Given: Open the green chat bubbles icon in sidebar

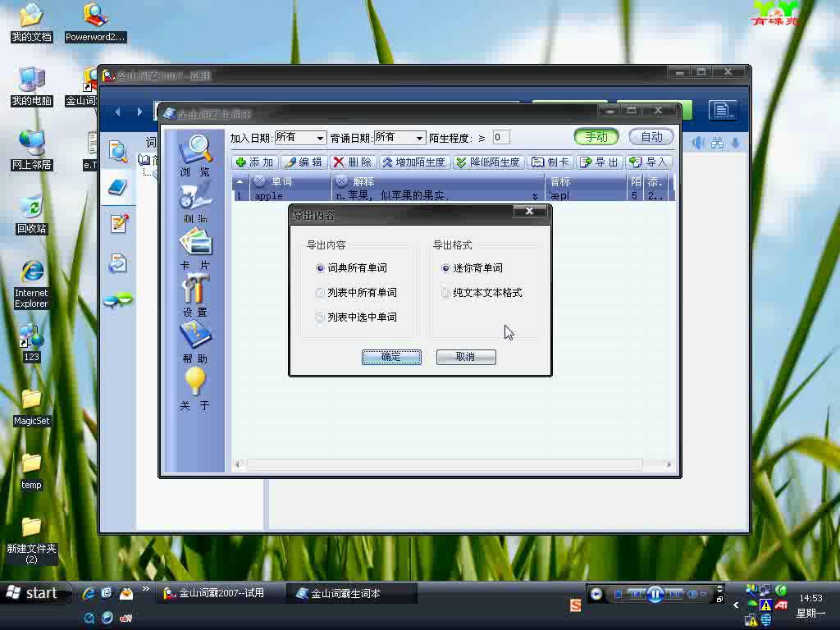Looking at the screenshot, I should pyautogui.click(x=118, y=300).
